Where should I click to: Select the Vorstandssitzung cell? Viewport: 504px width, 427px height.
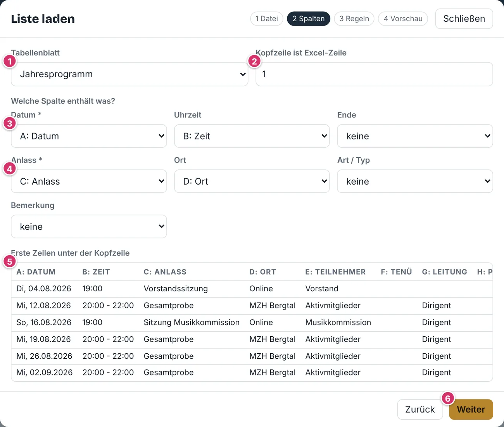coord(176,289)
